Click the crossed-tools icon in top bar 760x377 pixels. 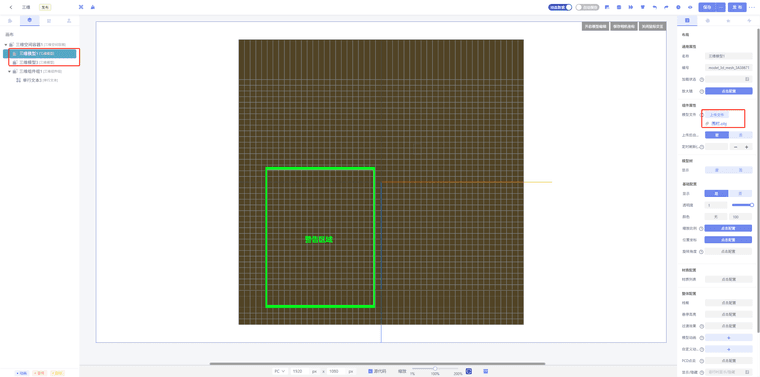[80, 7]
